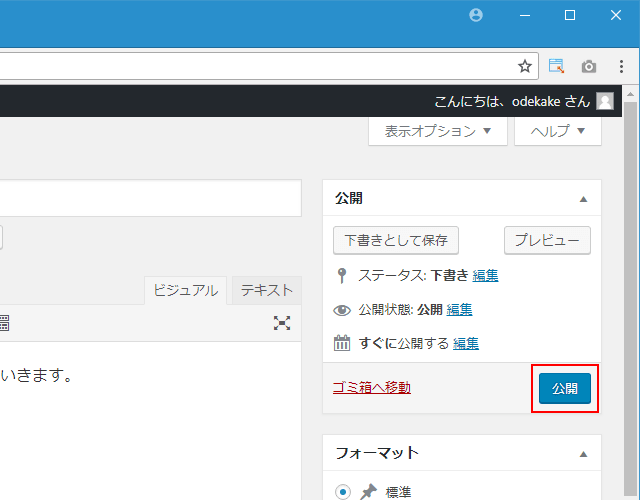Screen dimensions: 640x500
Task: Maximize the browser window
Action: pos(570,15)
